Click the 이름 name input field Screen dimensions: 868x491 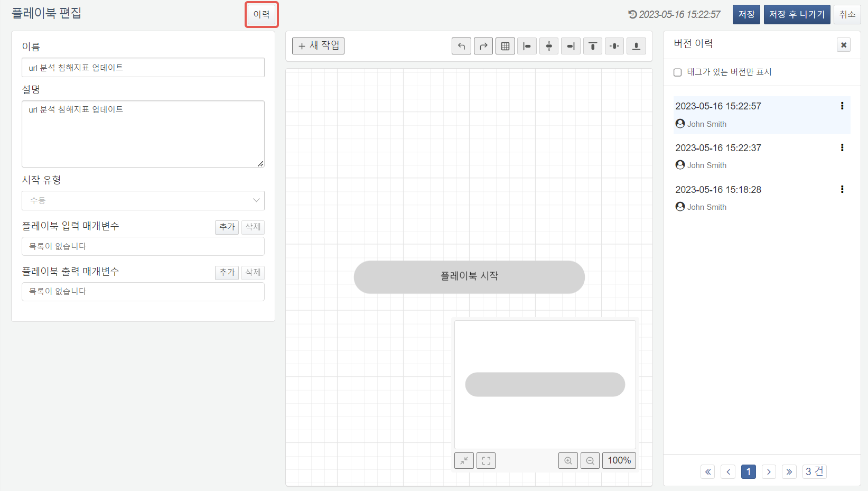click(x=143, y=68)
